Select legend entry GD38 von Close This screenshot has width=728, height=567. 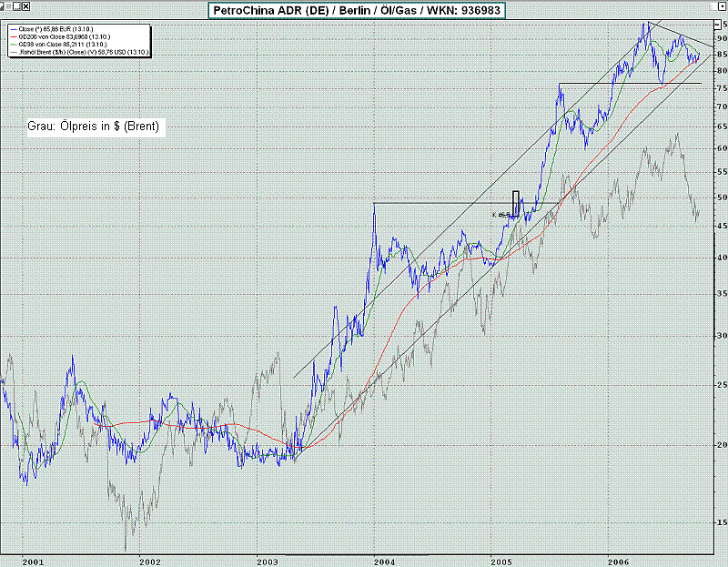(62, 45)
